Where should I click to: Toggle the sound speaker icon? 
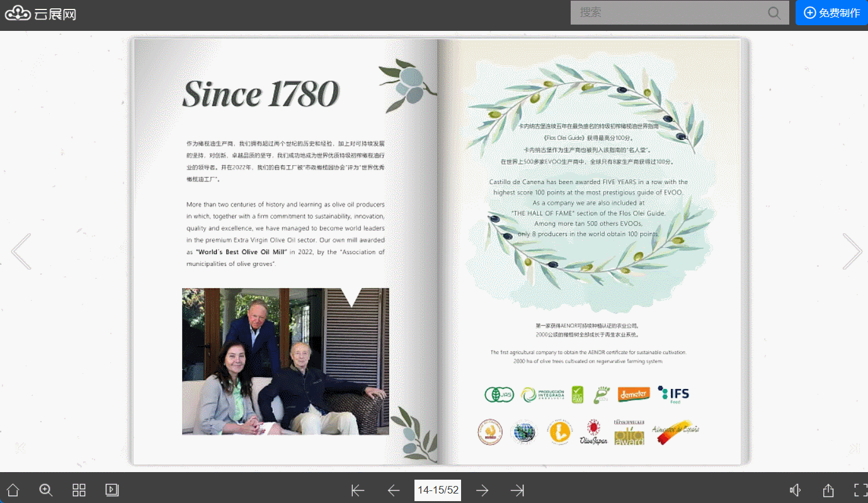pos(796,490)
